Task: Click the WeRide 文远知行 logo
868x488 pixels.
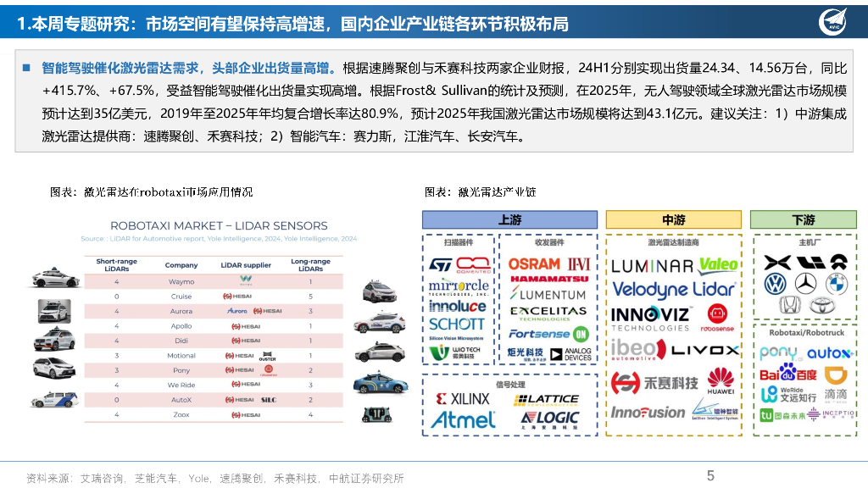Action: (788, 394)
